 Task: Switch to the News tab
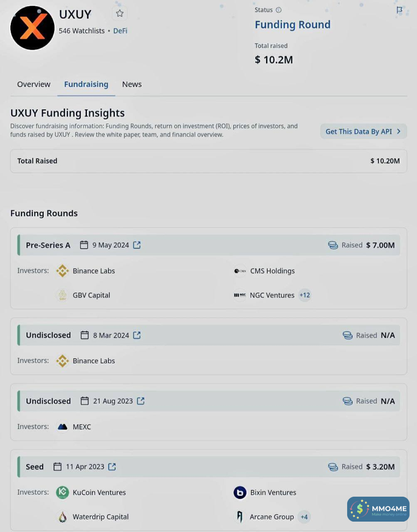[132, 84]
